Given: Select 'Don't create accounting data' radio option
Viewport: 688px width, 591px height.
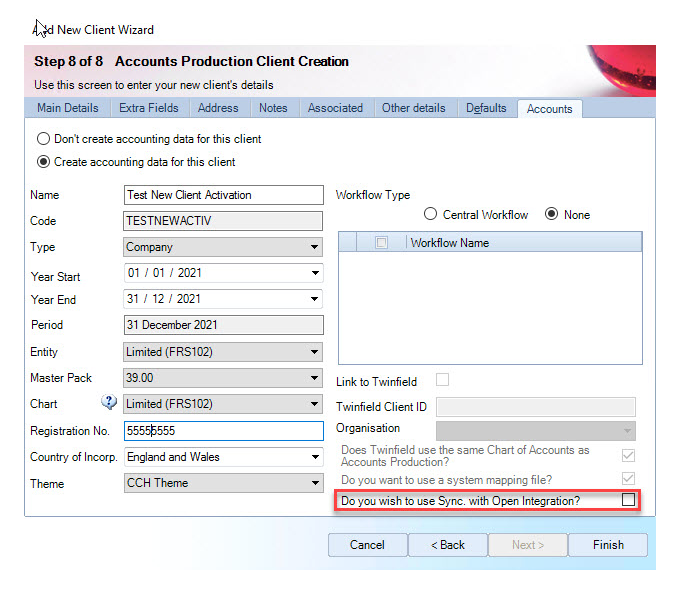Looking at the screenshot, I should pos(43,139).
